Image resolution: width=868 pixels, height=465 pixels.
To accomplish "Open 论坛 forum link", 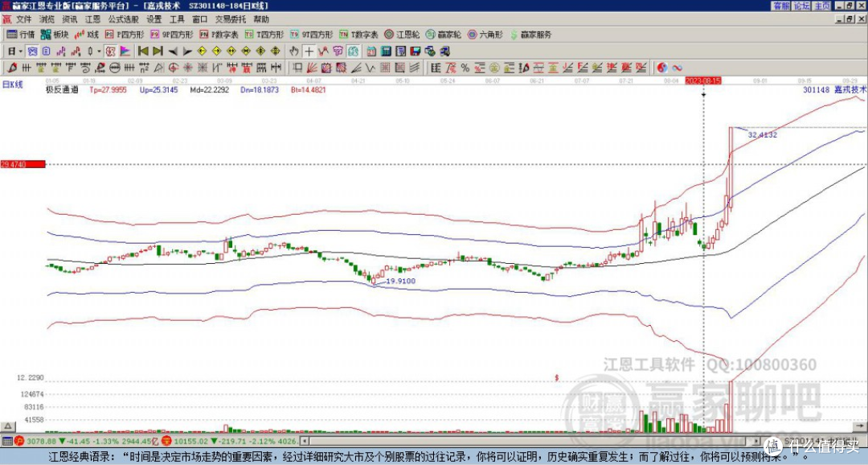I will [801, 6].
